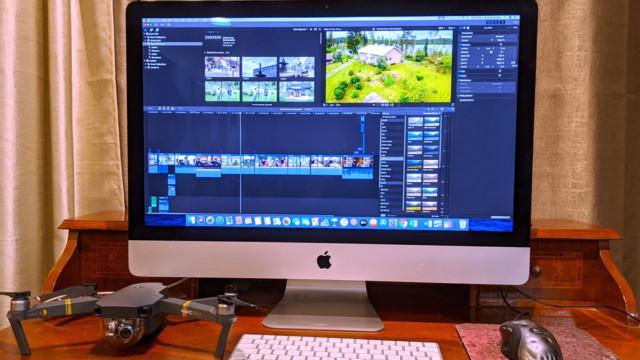Select the highlighted event in the library sidebar
The height and width of the screenshot is (360, 640).
point(173,44)
